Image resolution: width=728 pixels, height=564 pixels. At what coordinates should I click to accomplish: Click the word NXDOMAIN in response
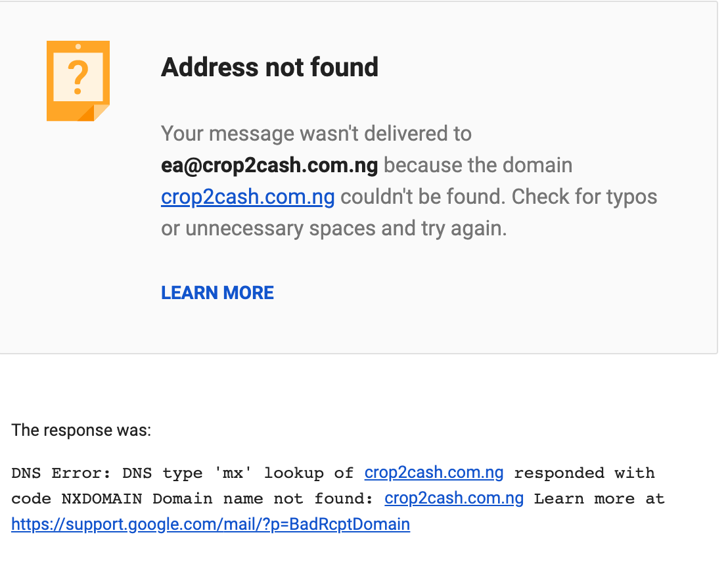(101, 499)
